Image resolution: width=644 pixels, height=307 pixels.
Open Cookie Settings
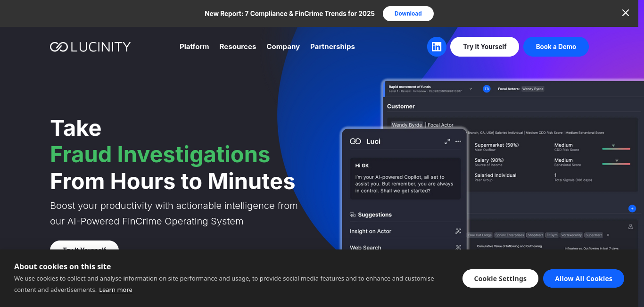pos(500,279)
